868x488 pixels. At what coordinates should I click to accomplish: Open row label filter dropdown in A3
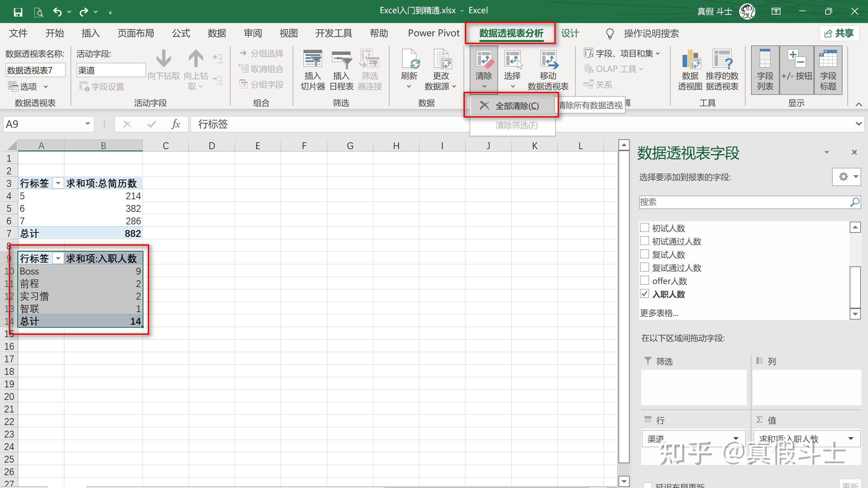(x=58, y=183)
